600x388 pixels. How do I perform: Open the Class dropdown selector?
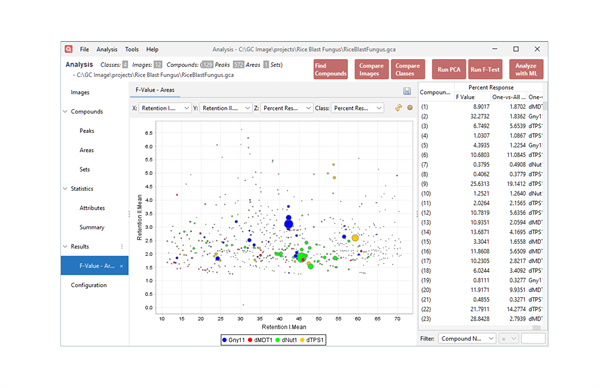tap(357, 108)
